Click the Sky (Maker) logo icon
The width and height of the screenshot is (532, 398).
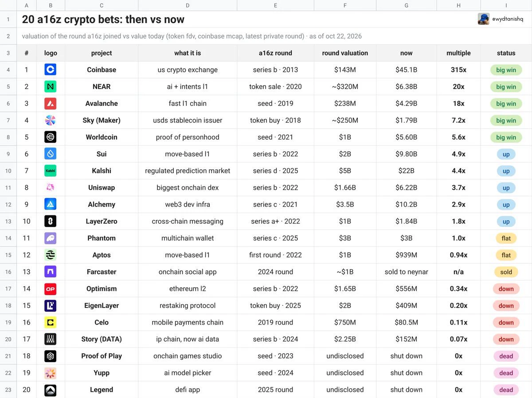pyautogui.click(x=51, y=120)
